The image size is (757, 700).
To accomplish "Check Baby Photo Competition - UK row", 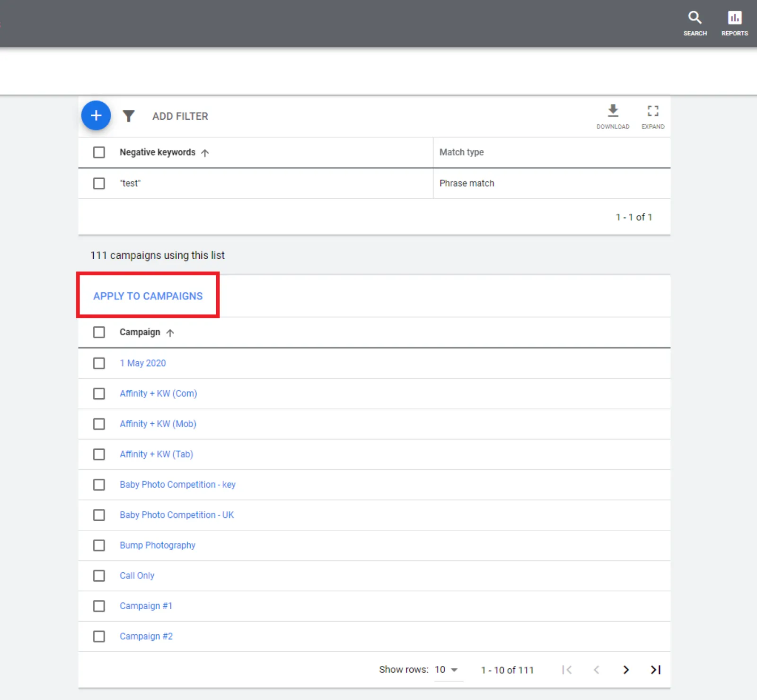I will click(x=99, y=515).
